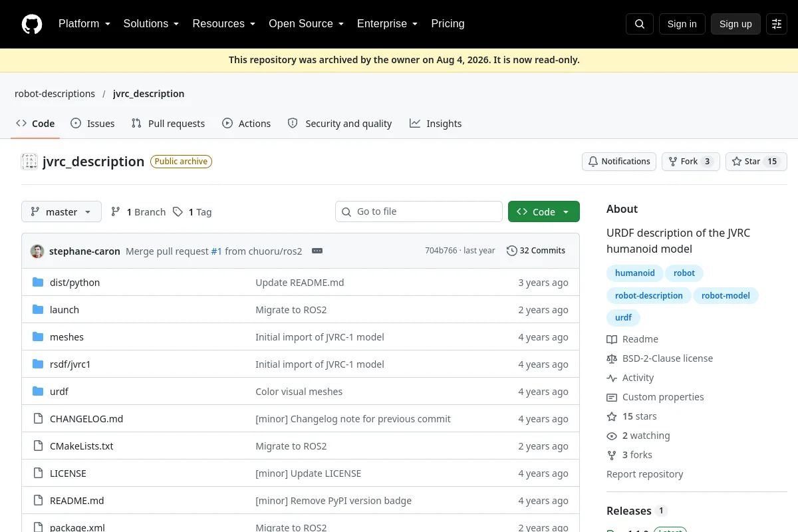Switch to the Pull requests tab
Image resolution: width=798 pixels, height=532 pixels.
pyautogui.click(x=168, y=124)
